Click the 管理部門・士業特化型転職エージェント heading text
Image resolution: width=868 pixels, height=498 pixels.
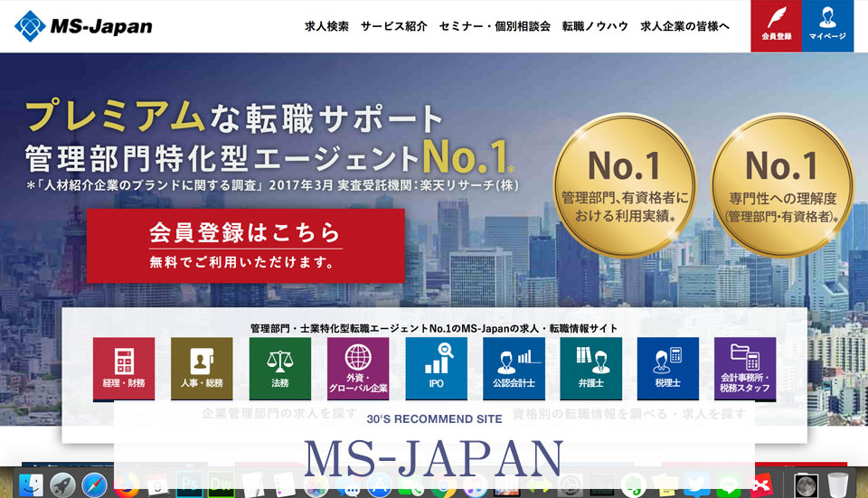point(433,328)
